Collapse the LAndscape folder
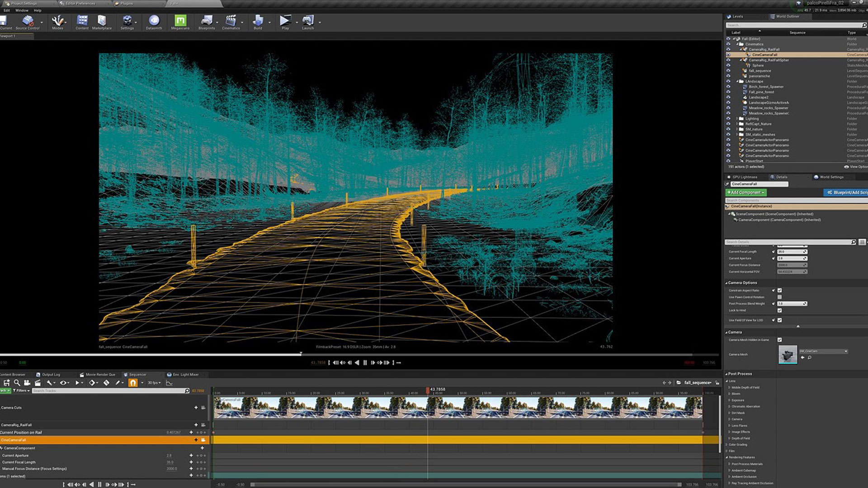Viewport: 868px width, 488px height. pos(737,81)
